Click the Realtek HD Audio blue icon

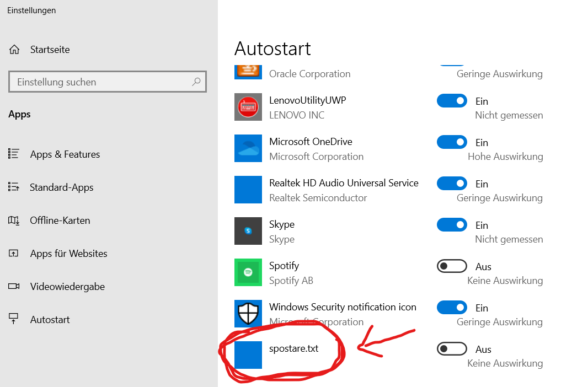click(248, 190)
